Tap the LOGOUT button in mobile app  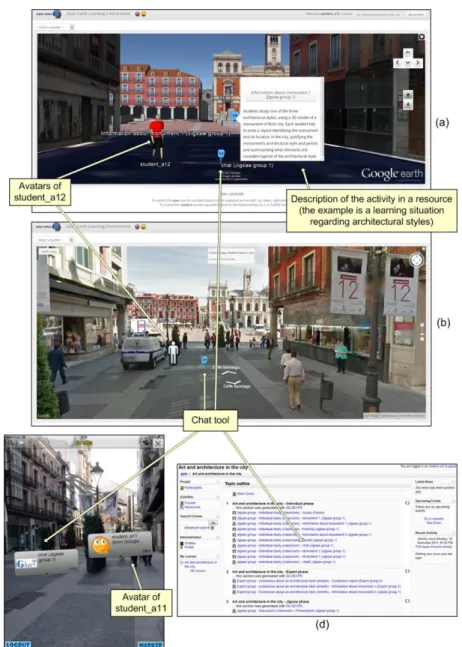(x=18, y=644)
